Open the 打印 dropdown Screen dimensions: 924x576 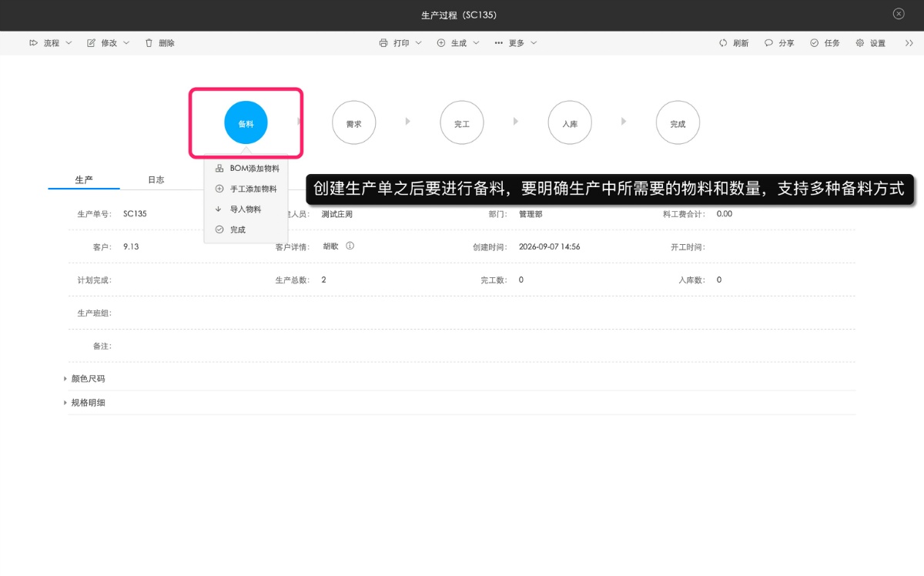tap(400, 43)
